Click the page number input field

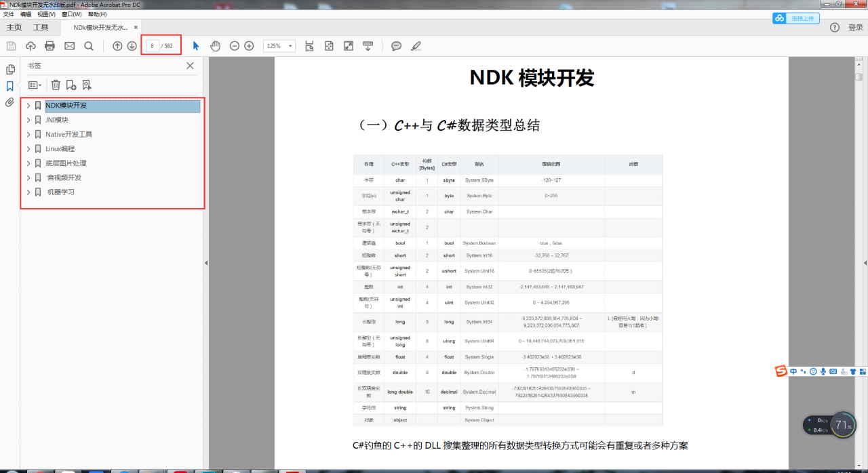tap(153, 46)
